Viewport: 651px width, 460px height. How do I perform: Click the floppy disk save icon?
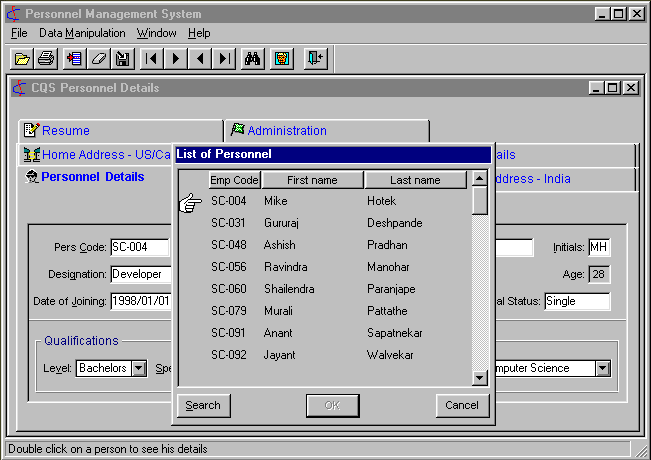pos(122,59)
